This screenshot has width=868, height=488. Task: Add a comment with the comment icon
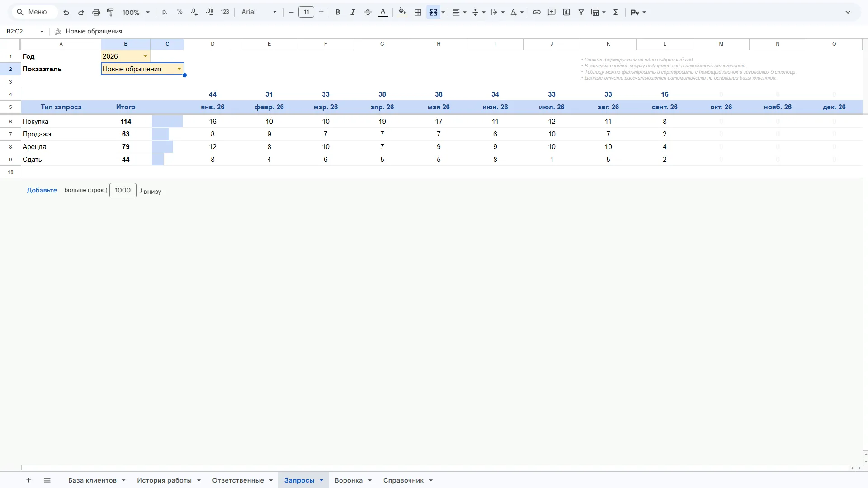pos(552,12)
